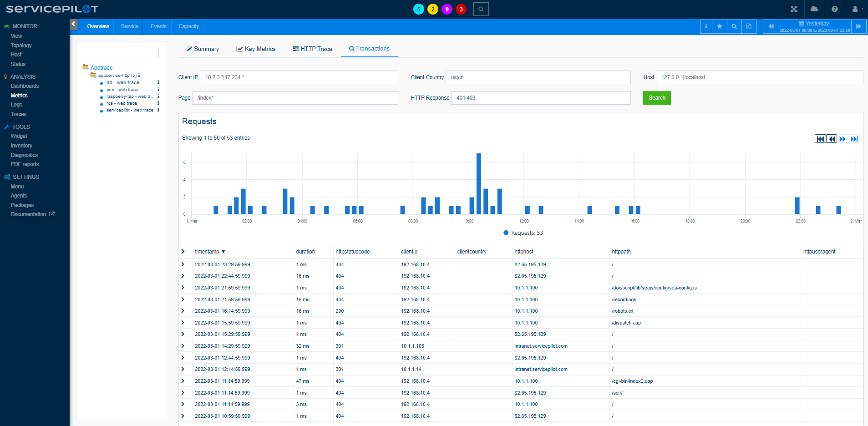Export page with the PDF icon
The width and height of the screenshot is (868, 426).
pos(749,26)
